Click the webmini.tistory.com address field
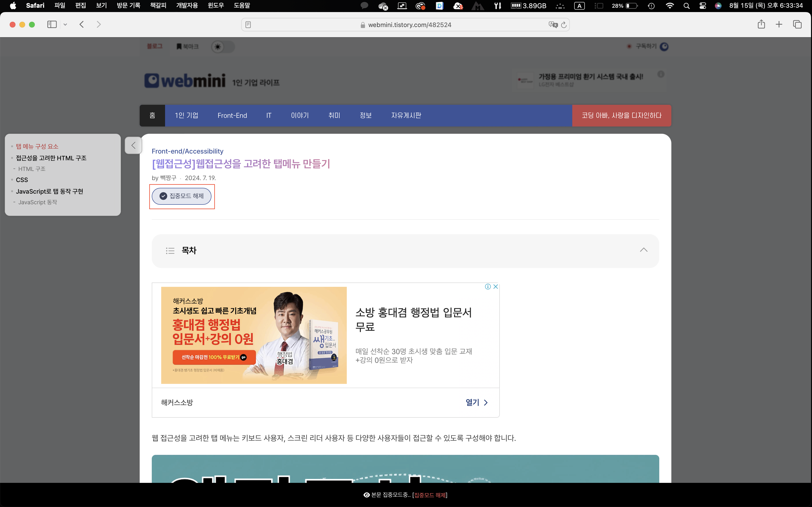Screen dimensions: 812x507 pyautogui.click(x=409, y=25)
